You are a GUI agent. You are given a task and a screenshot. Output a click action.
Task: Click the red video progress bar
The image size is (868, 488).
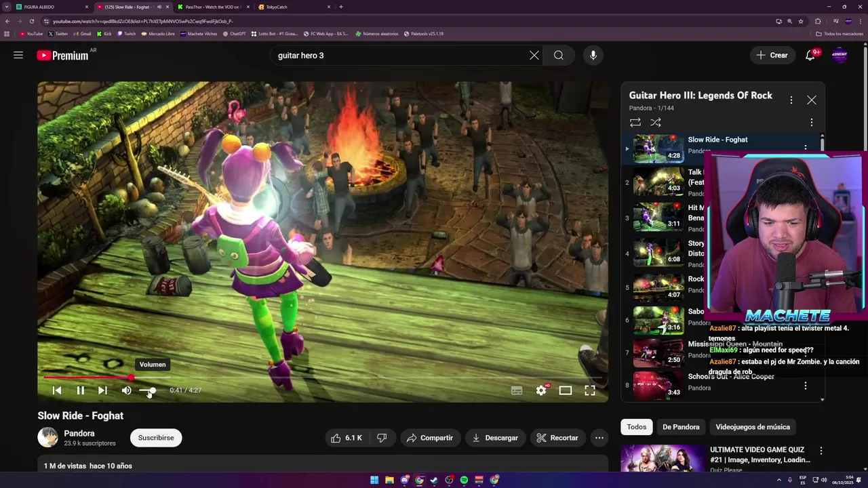pos(87,378)
